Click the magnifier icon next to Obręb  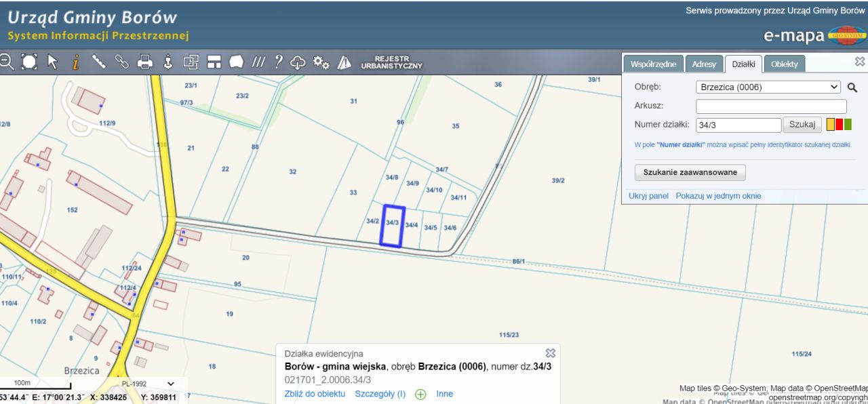point(852,87)
